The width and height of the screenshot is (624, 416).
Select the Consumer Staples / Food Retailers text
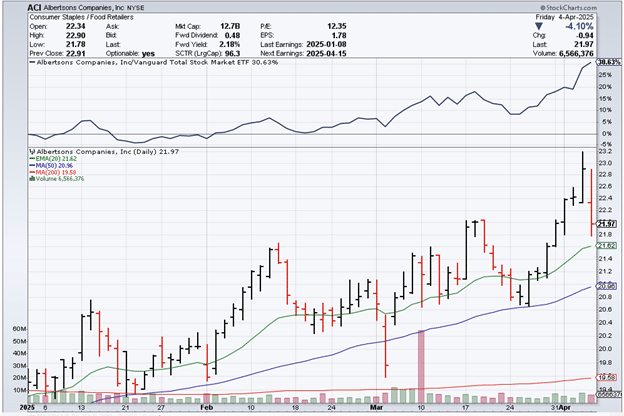[82, 17]
